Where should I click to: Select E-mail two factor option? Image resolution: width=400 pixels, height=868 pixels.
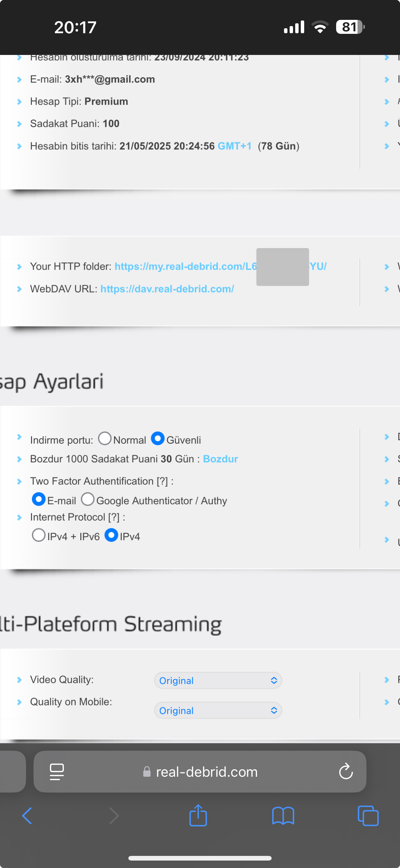point(39,500)
